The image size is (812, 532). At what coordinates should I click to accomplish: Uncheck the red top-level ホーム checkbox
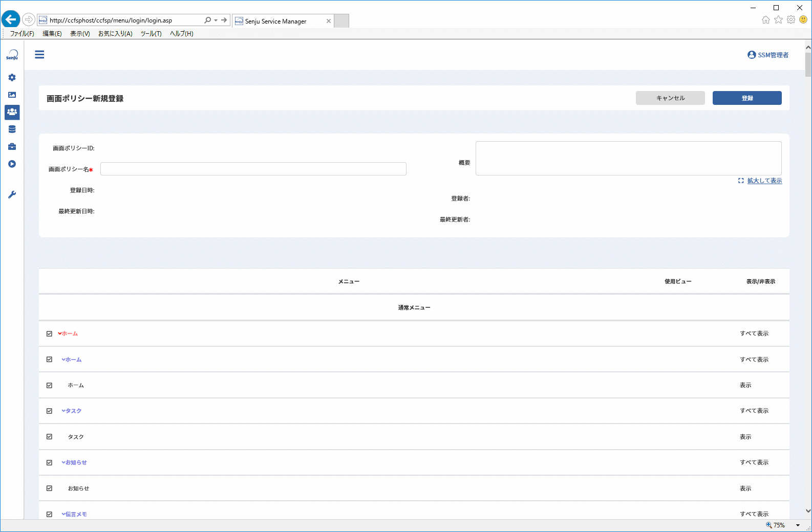(49, 334)
